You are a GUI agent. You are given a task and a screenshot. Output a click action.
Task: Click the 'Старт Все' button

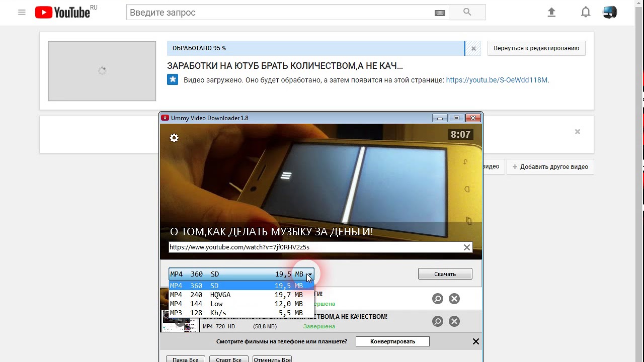click(229, 359)
